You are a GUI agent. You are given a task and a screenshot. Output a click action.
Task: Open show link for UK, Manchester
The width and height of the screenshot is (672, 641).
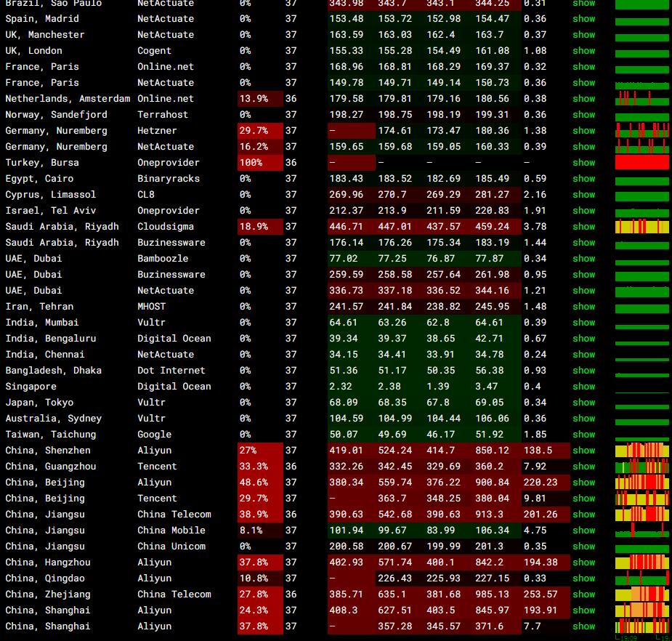pos(583,35)
